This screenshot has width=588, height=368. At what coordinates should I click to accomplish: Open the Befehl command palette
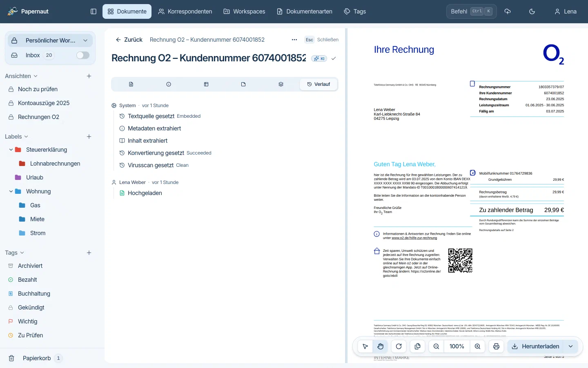pyautogui.click(x=472, y=11)
